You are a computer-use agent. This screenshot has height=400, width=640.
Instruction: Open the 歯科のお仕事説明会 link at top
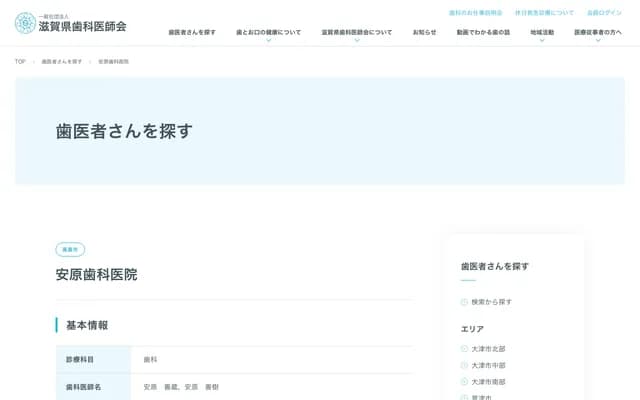tap(475, 13)
